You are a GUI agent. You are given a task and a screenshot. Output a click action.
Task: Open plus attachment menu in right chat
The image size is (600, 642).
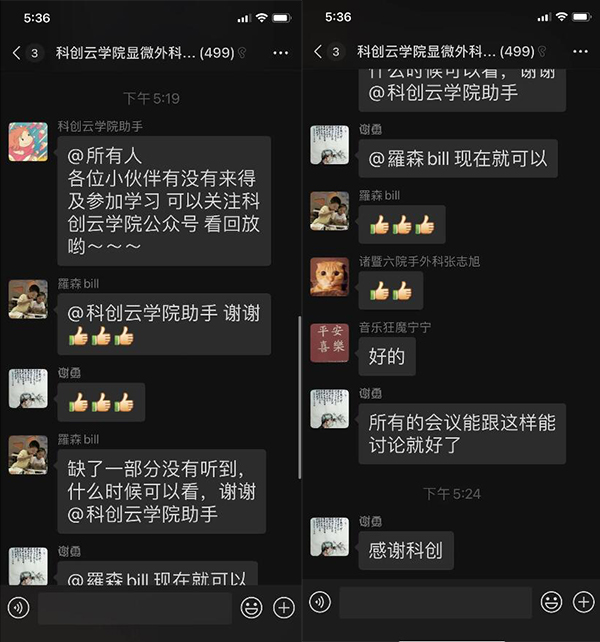pyautogui.click(x=584, y=602)
